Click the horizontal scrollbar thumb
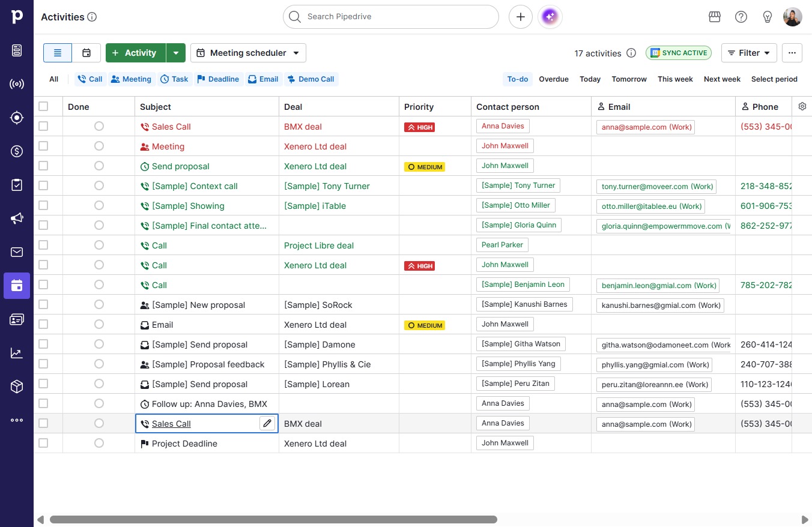The image size is (812, 527). 273,519
